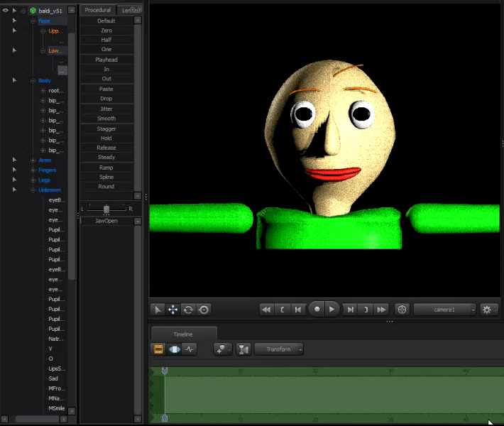
Task: Start playback with the Play button
Action: [x=332, y=310]
